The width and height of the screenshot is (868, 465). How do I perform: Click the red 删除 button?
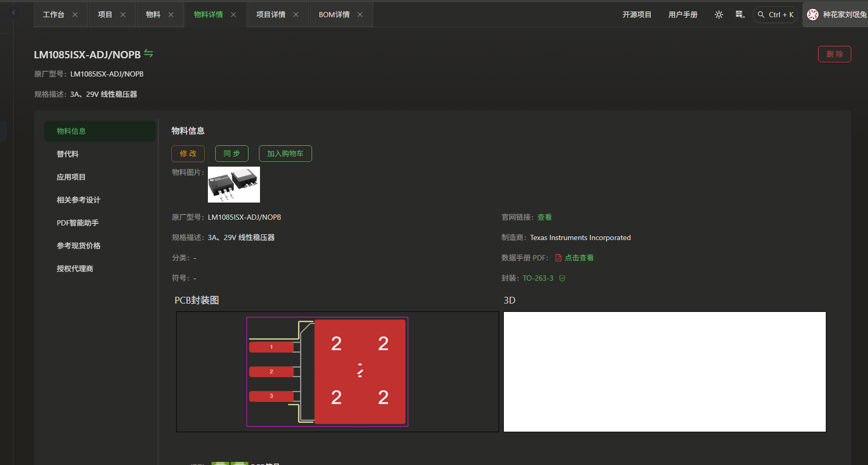[834, 54]
